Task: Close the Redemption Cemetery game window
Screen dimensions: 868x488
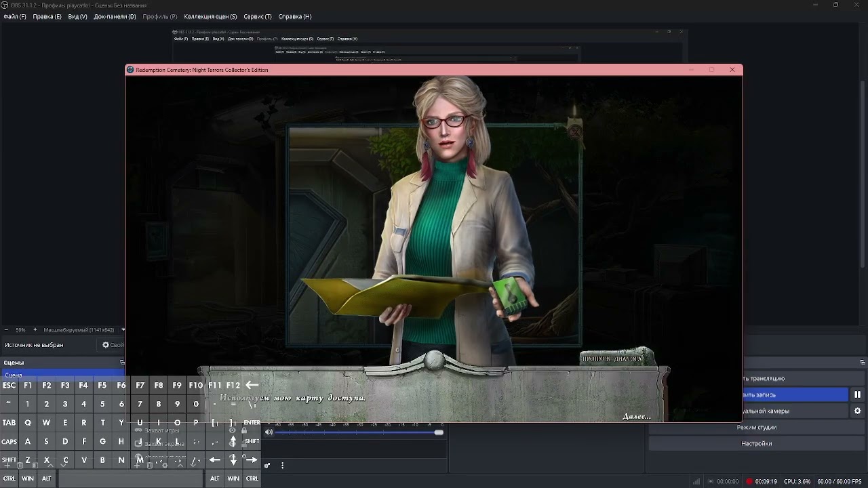Action: click(732, 70)
